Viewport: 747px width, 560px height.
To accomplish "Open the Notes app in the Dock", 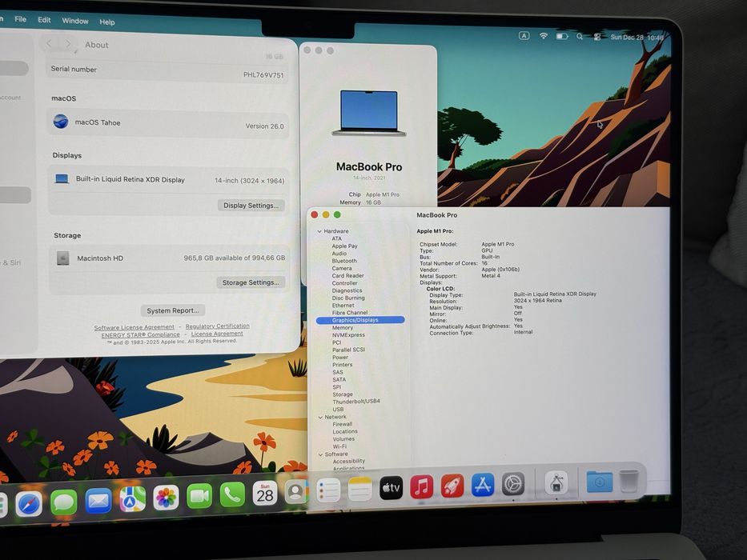I will pos(359,489).
